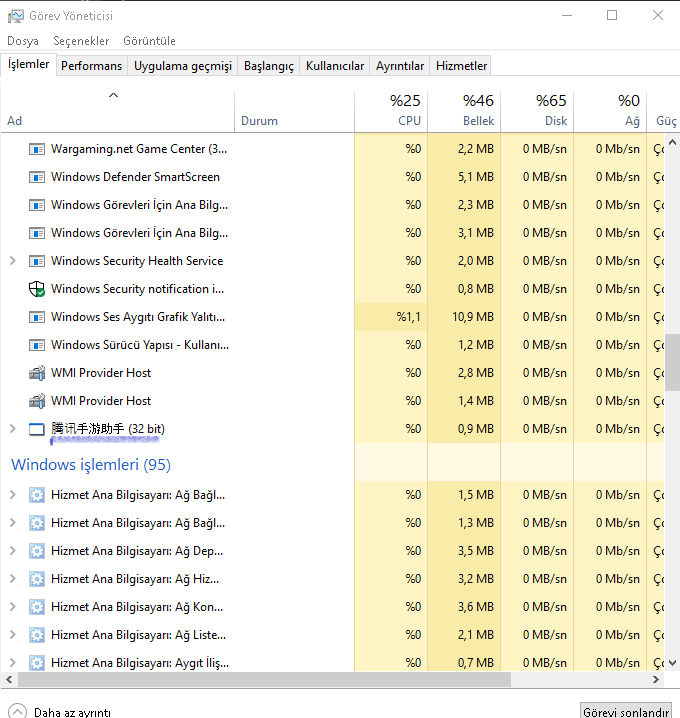Select the Wargaming.net Game Center row name

point(139,149)
